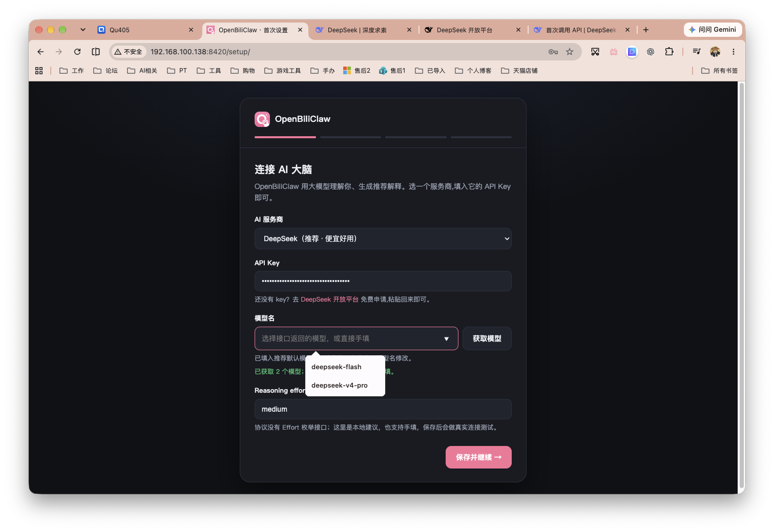Click the password key icon in address bar
The image size is (774, 532).
click(x=553, y=52)
